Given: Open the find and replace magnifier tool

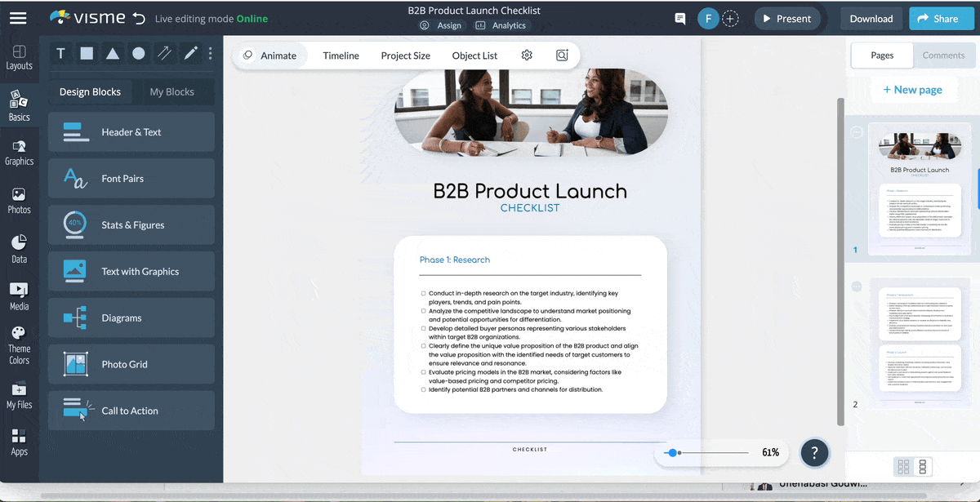Looking at the screenshot, I should pos(562,56).
